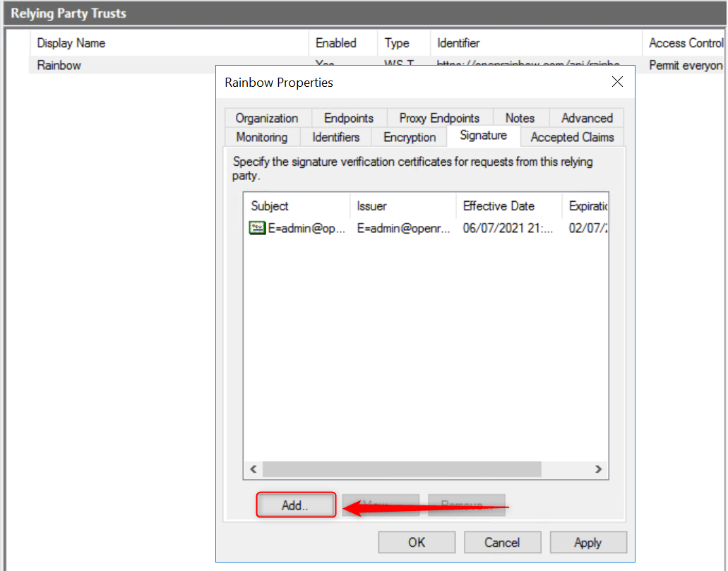
Task: Click the Add.. button
Action: click(x=295, y=505)
